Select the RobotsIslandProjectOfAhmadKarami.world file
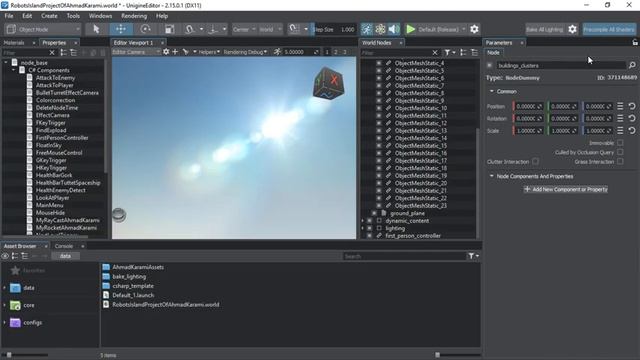640x360 pixels. click(165, 304)
